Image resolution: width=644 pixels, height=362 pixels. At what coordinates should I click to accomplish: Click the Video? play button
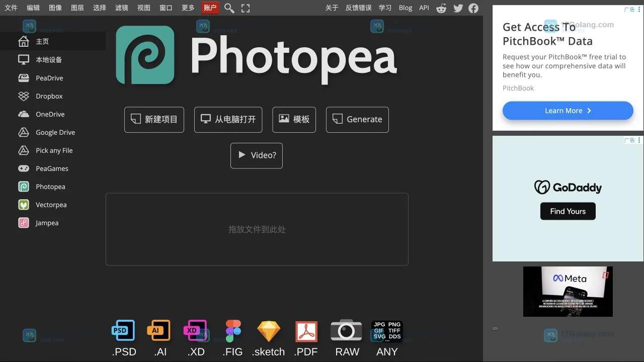pyautogui.click(x=257, y=156)
